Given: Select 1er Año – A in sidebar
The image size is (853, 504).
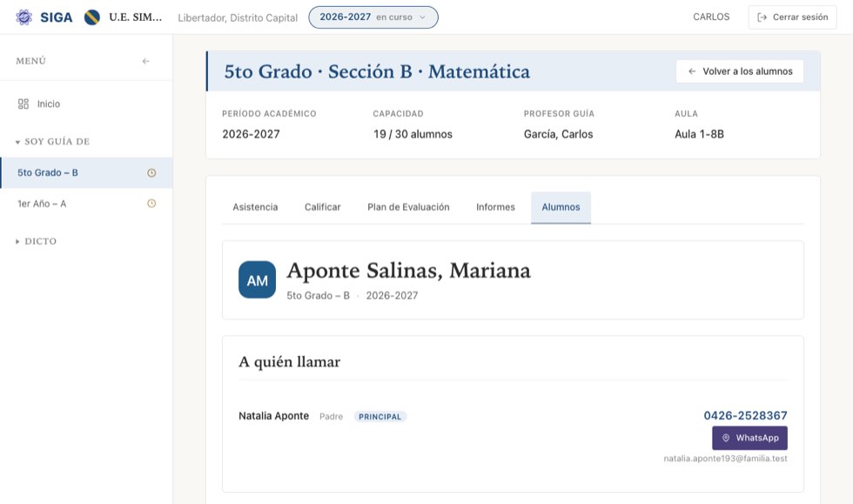Looking at the screenshot, I should [x=86, y=204].
